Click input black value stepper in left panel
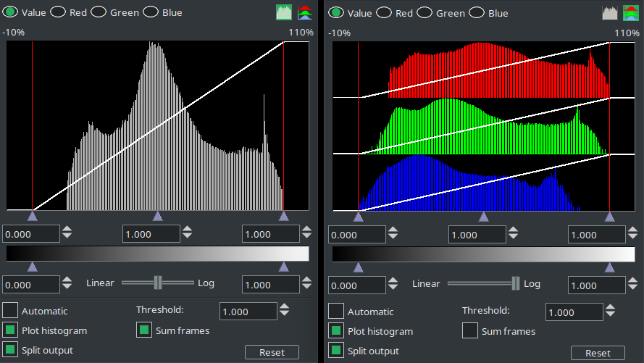The image size is (644, 363). tap(67, 233)
